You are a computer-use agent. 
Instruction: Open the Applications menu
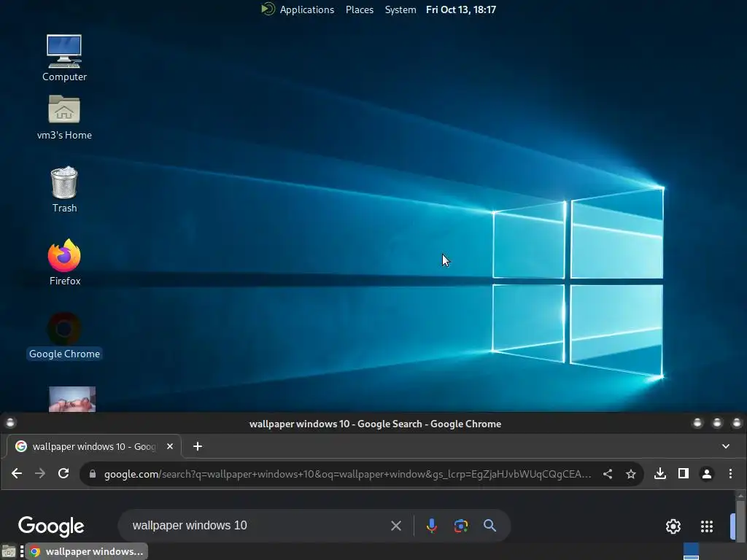(307, 9)
